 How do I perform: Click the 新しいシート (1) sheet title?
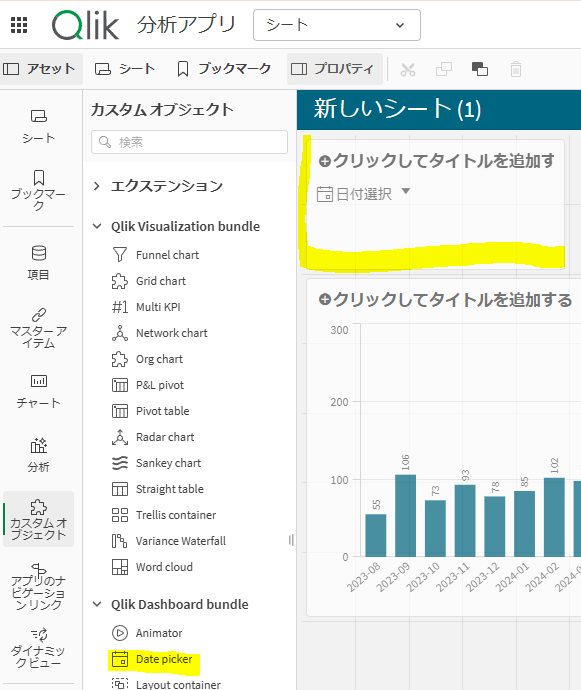(x=397, y=108)
